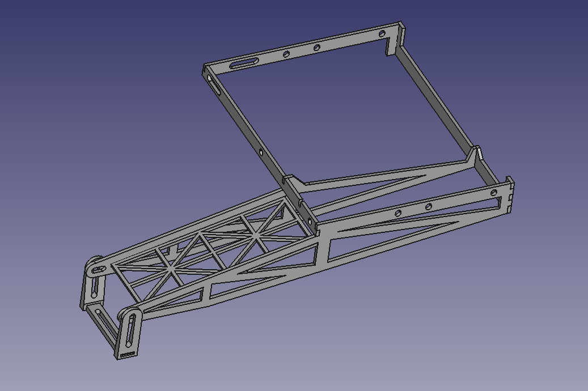Select the vertical slot in the front-most bottom bracket
This screenshot has width=588, height=391.
(x=131, y=329)
